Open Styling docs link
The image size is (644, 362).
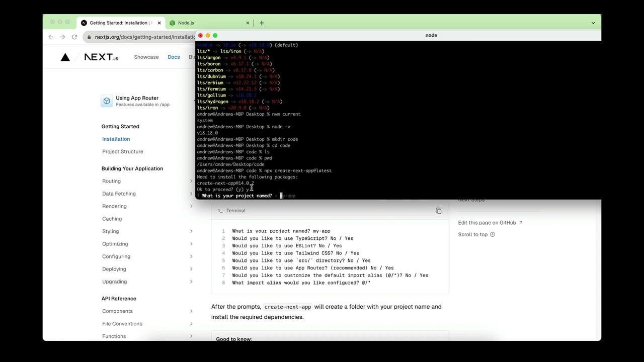tap(111, 231)
